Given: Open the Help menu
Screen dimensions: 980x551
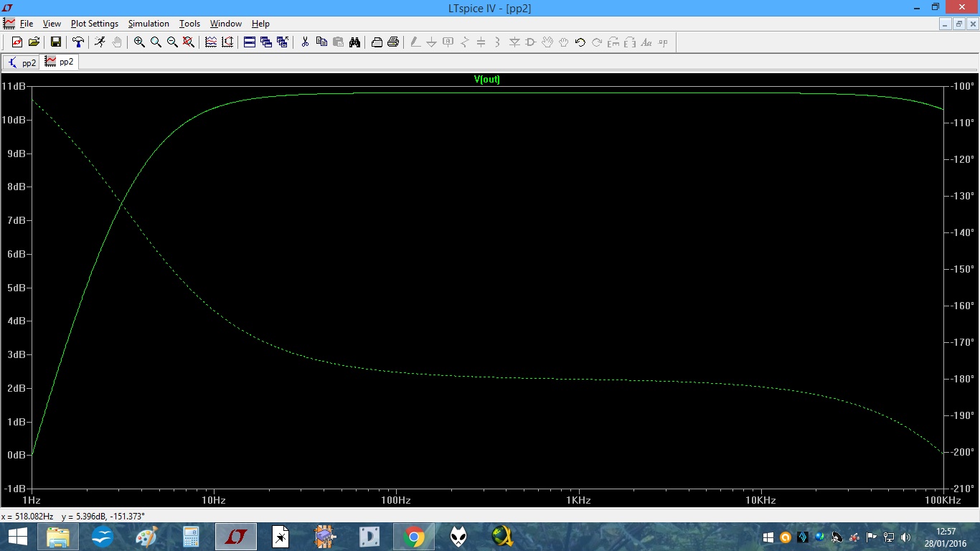Looking at the screenshot, I should tap(260, 24).
